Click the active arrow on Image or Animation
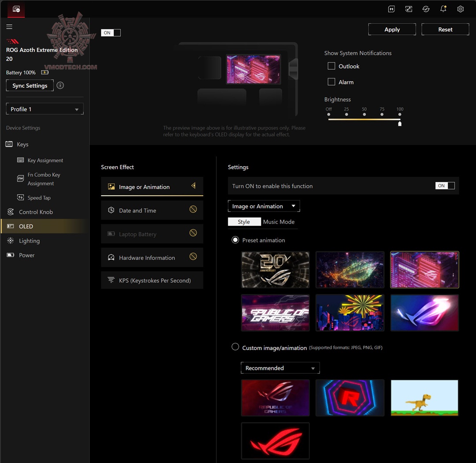The height and width of the screenshot is (463, 476). point(193,186)
